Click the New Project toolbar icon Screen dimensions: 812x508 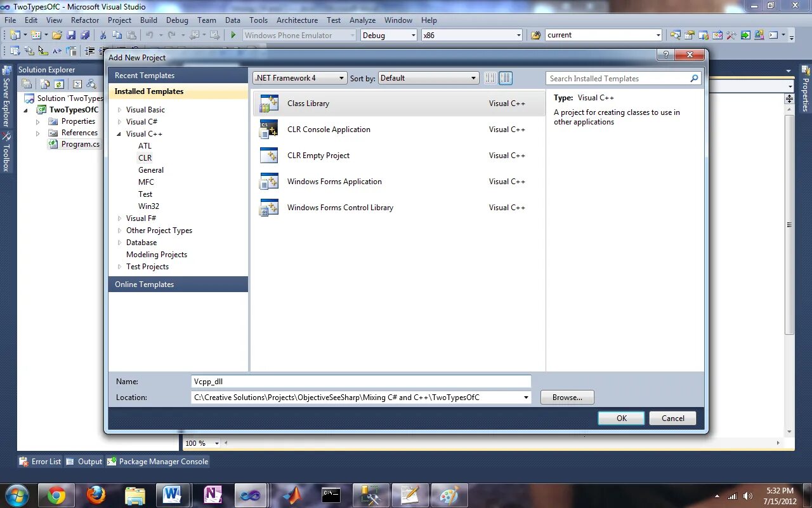(15, 35)
